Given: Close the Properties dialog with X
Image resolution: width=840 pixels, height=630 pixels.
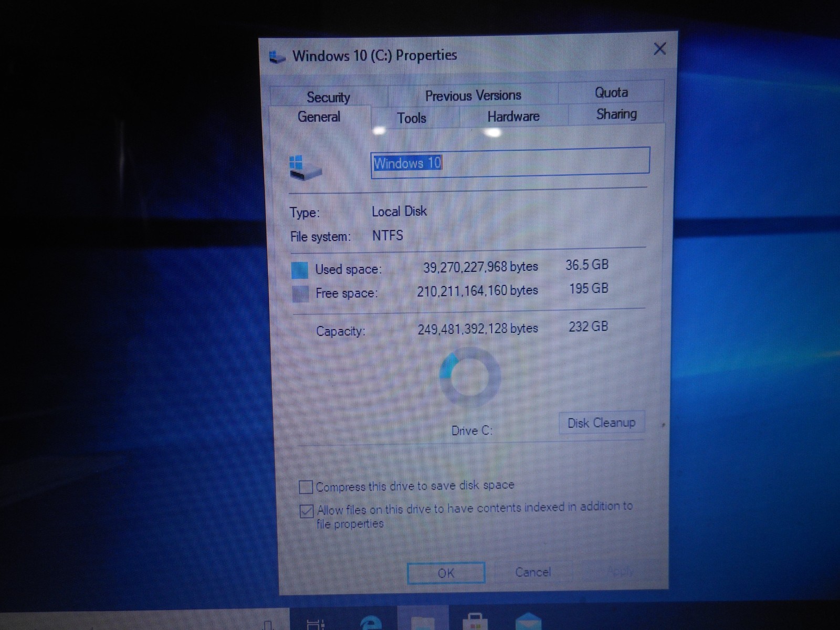Looking at the screenshot, I should [x=660, y=49].
